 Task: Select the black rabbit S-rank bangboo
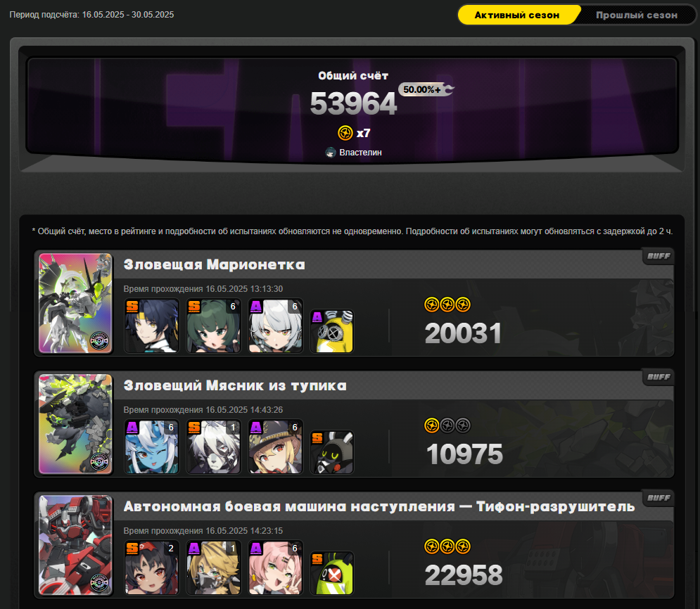(x=331, y=452)
